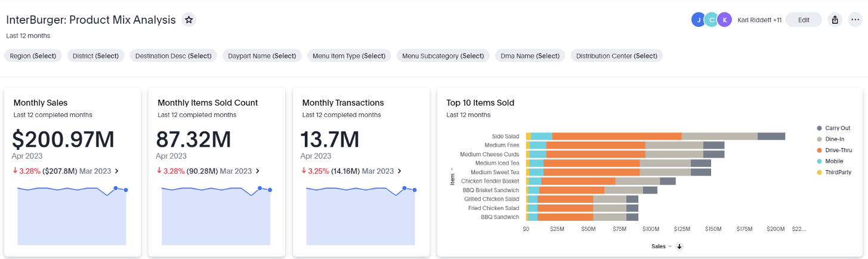This screenshot has width=868, height=259.
Task: Click the Medium Fries Dine-In beige segment
Action: point(674,145)
